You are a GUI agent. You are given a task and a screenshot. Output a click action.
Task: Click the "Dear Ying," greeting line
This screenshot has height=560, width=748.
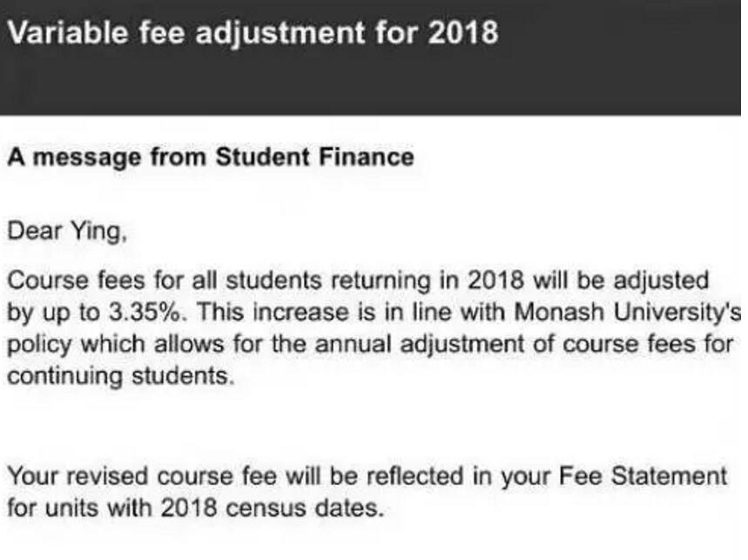67,232
